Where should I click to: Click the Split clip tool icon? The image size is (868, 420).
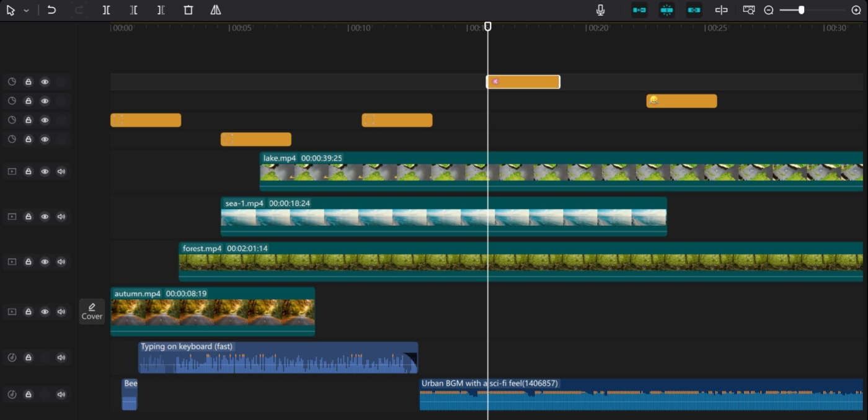coord(107,10)
